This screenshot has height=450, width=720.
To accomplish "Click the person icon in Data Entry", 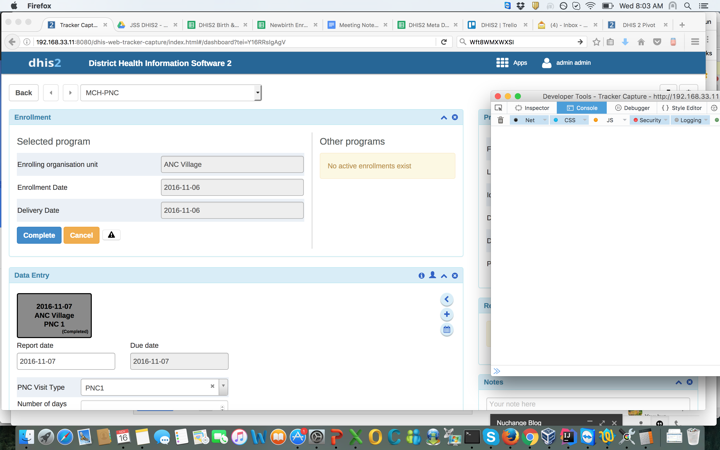I will click(433, 275).
